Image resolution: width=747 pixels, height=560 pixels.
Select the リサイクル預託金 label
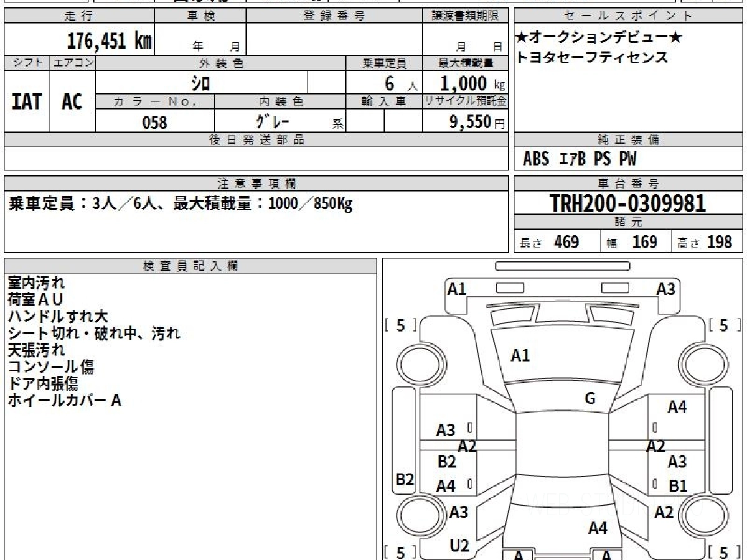[465, 101]
